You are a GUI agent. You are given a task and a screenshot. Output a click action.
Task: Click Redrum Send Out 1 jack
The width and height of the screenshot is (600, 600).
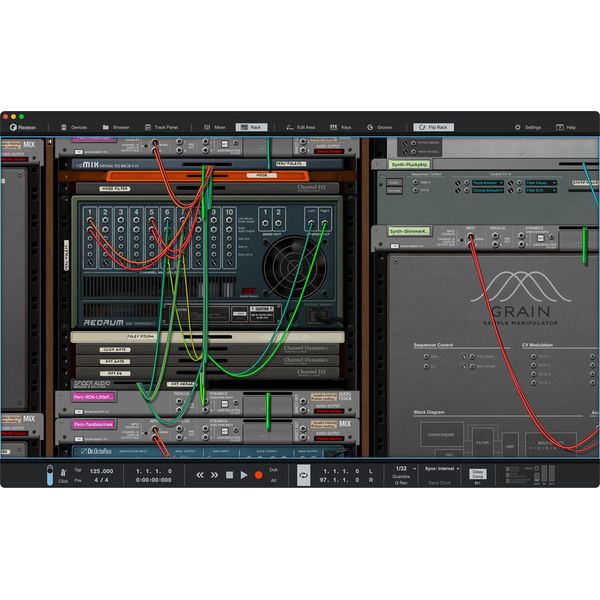[x=265, y=223]
